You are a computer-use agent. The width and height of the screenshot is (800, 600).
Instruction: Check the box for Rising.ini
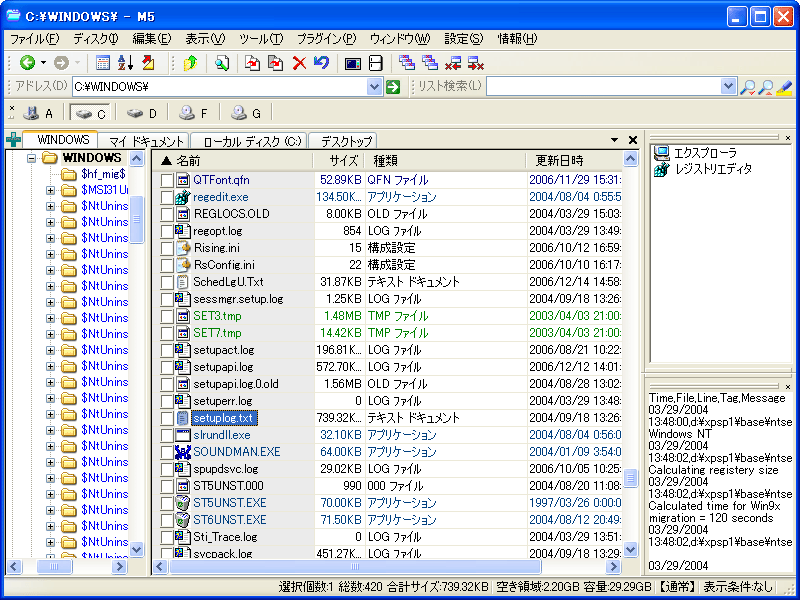(x=167, y=248)
